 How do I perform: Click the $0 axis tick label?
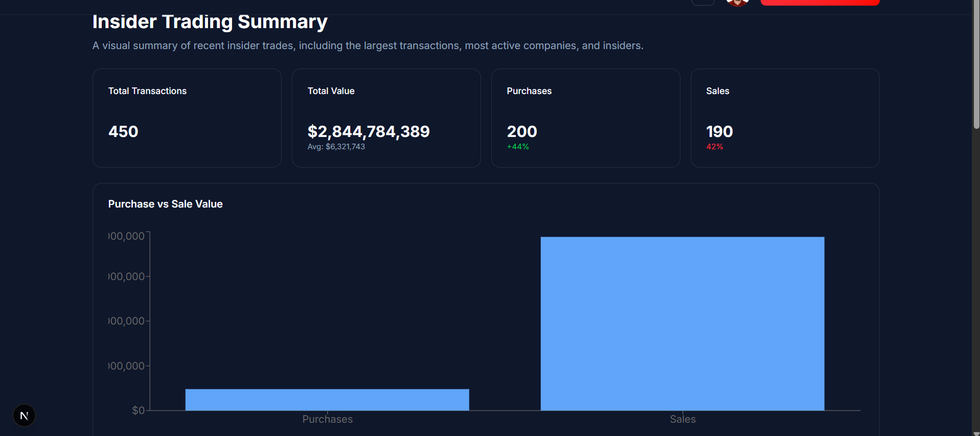coord(137,409)
